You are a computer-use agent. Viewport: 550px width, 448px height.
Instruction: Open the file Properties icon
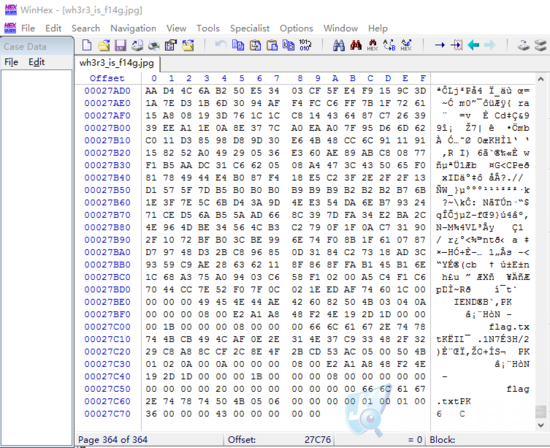pos(171,45)
